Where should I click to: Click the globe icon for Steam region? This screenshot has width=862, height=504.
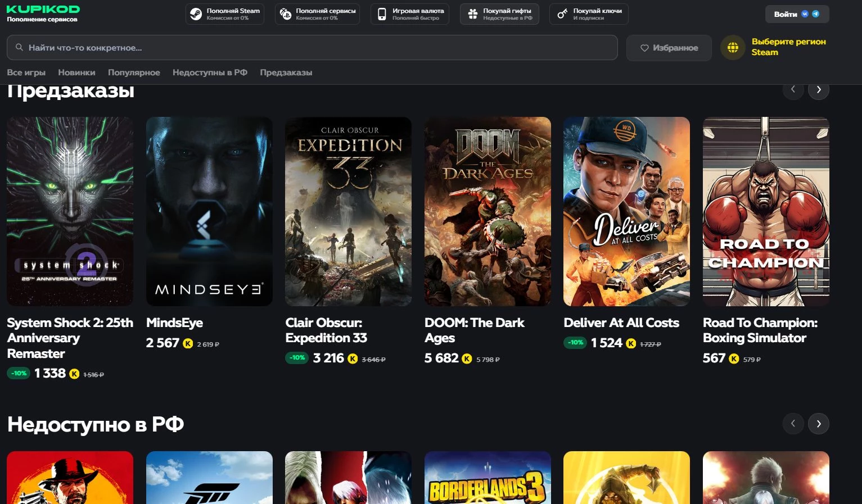point(733,48)
